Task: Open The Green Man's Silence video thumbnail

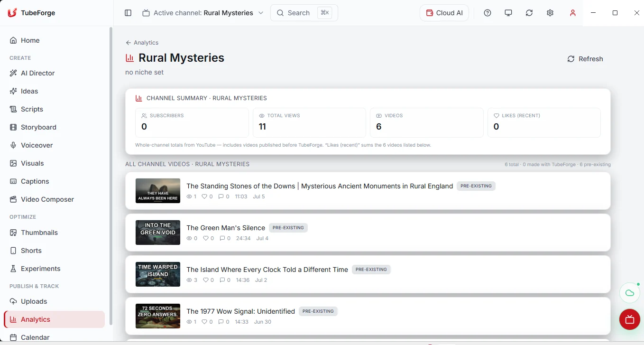Action: click(x=158, y=233)
